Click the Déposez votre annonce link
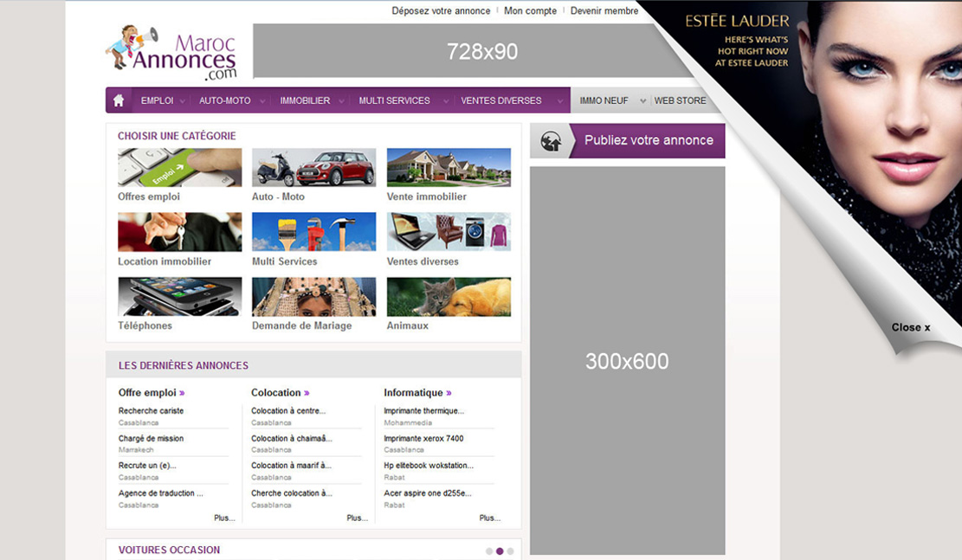Image resolution: width=962 pixels, height=560 pixels. coord(441,11)
